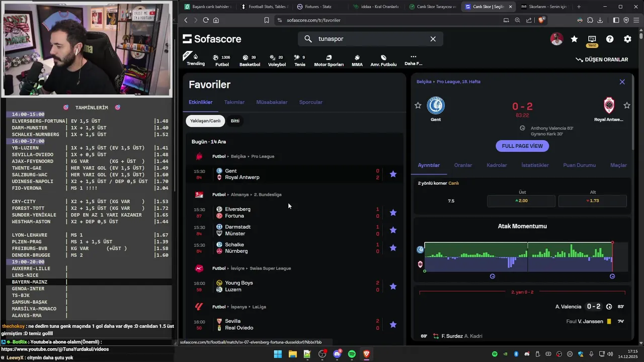Open Brave Shields lion icon
Viewport: 644px width, 362px height.
[x=541, y=20]
